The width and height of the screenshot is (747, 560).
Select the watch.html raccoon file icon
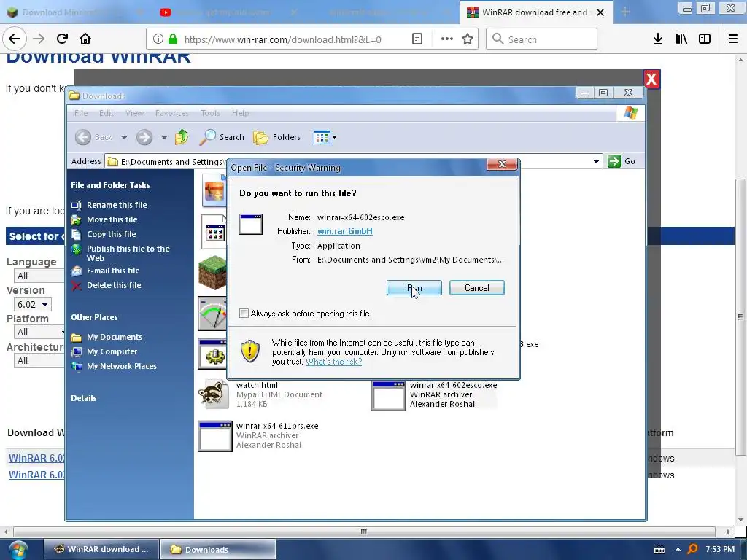214,394
